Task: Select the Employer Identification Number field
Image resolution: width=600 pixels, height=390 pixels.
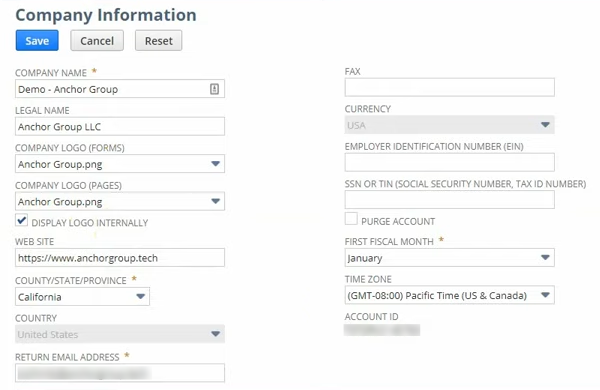Action: click(449, 162)
